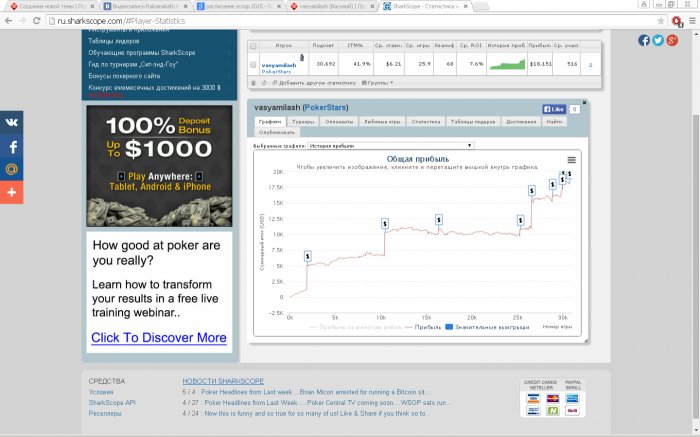Toggle the blue significant-winnings legend swatch

(x=449, y=327)
